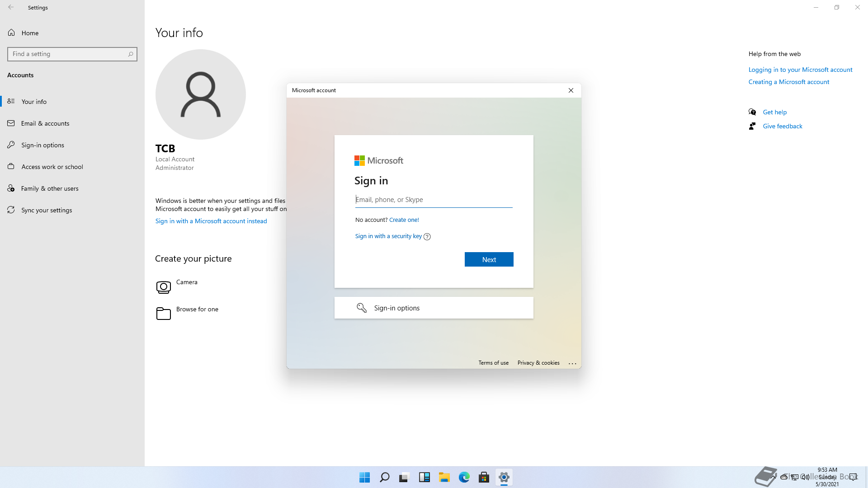Viewport: 868px width, 488px height.
Task: Click Settings gear icon in taskbar
Action: click(x=504, y=477)
